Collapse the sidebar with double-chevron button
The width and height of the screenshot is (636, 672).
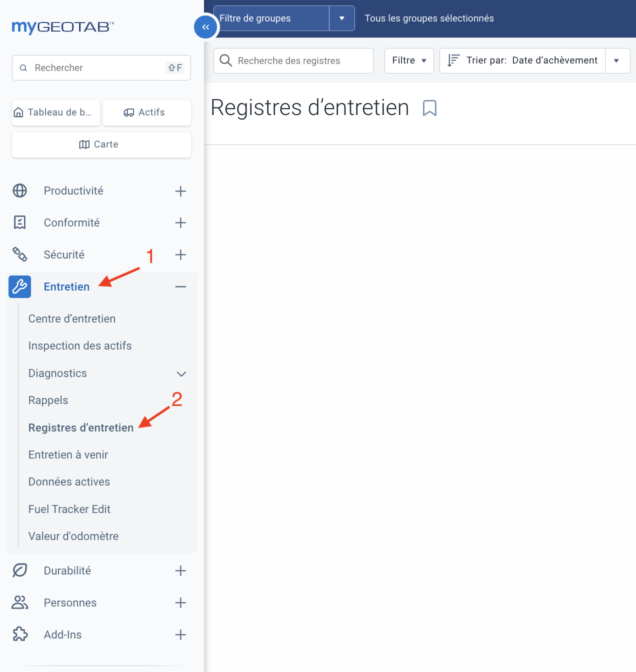pyautogui.click(x=205, y=27)
